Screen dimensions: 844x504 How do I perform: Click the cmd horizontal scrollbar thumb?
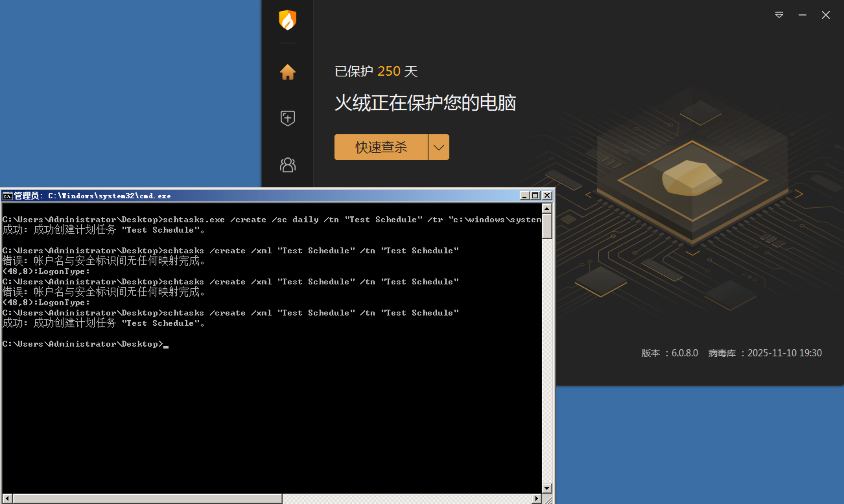[147, 498]
